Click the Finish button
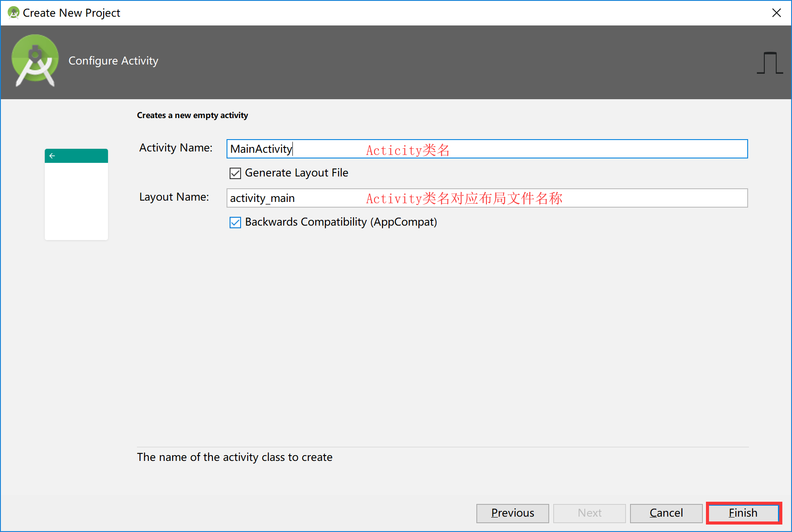Screen dimensions: 792x532 click(x=743, y=513)
